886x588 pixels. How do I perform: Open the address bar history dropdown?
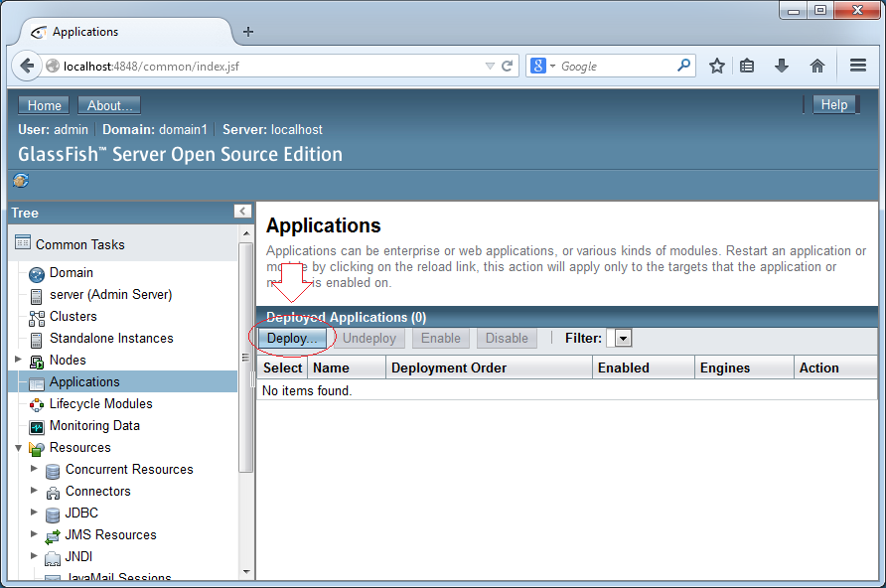click(x=490, y=67)
